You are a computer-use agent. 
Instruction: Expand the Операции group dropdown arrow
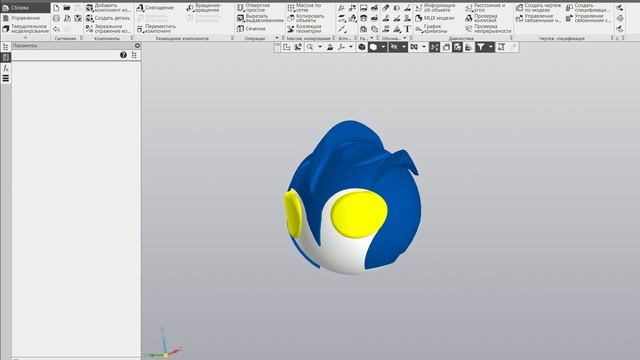coord(277,38)
